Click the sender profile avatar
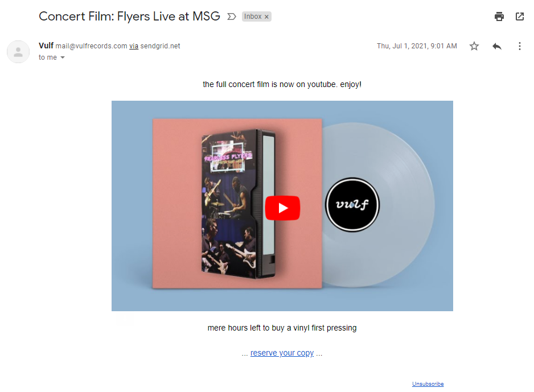534x392 pixels. click(18, 52)
